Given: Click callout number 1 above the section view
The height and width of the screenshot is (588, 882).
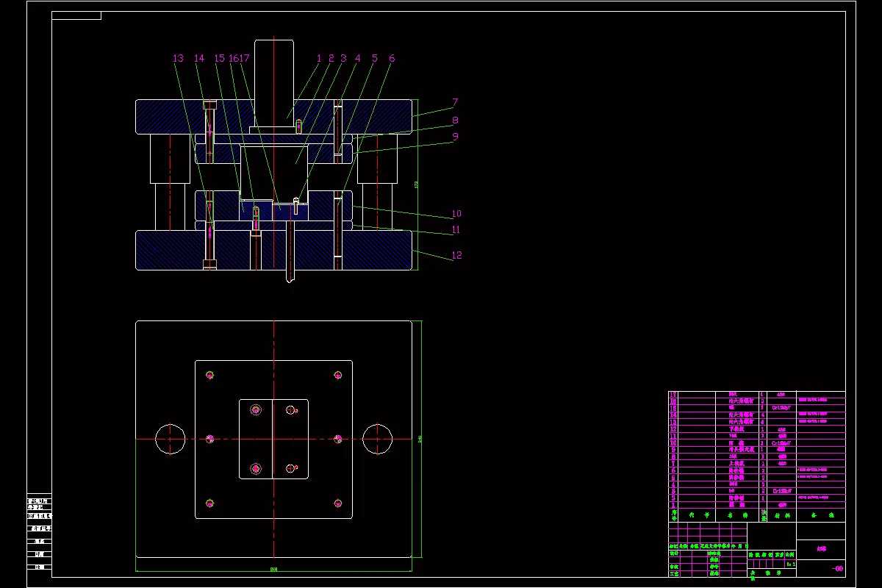Looking at the screenshot, I should pos(319,57).
